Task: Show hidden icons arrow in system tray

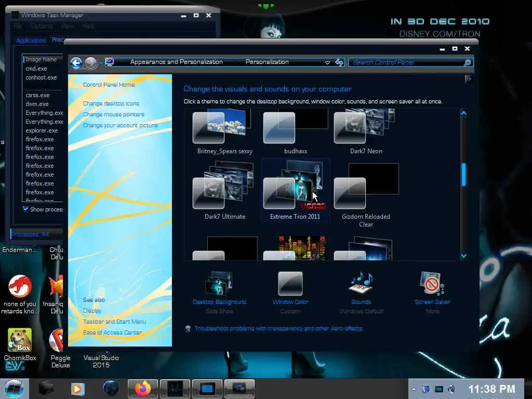Action: (x=414, y=389)
